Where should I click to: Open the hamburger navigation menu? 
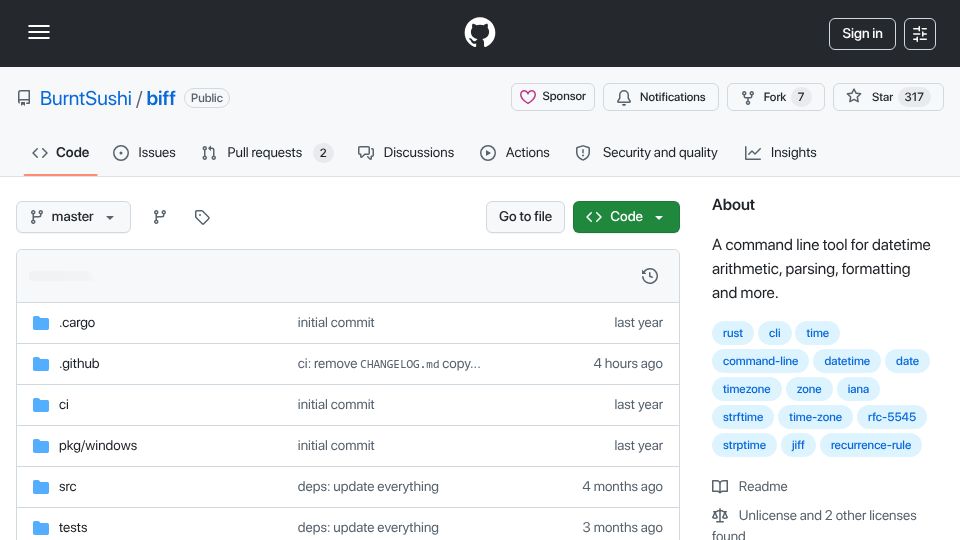coord(39,32)
